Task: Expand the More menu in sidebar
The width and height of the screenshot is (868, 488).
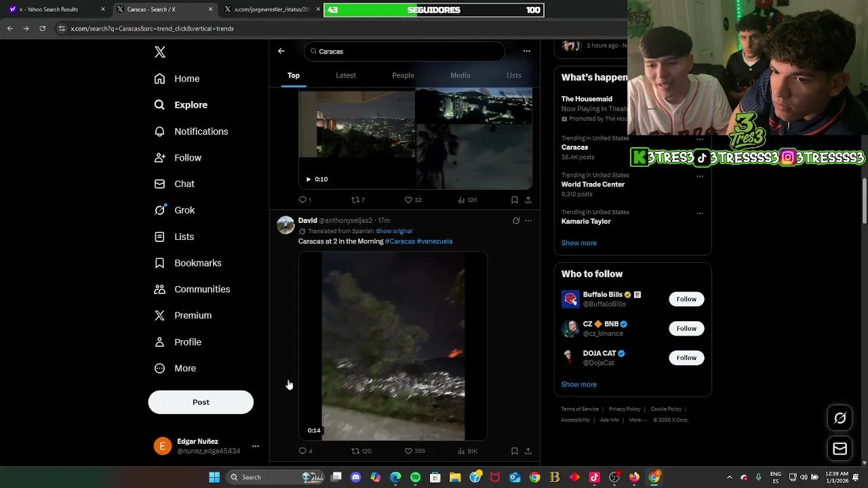Action: coord(175,368)
